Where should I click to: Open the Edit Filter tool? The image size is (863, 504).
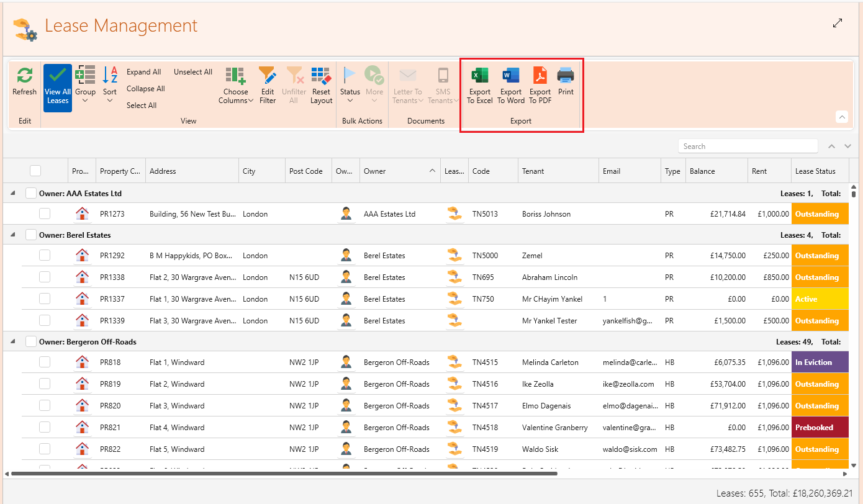click(x=268, y=76)
